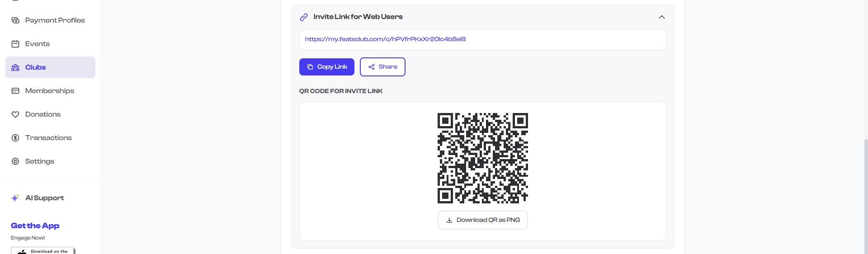Open the Memberships section
The width and height of the screenshot is (868, 254).
pos(50,91)
